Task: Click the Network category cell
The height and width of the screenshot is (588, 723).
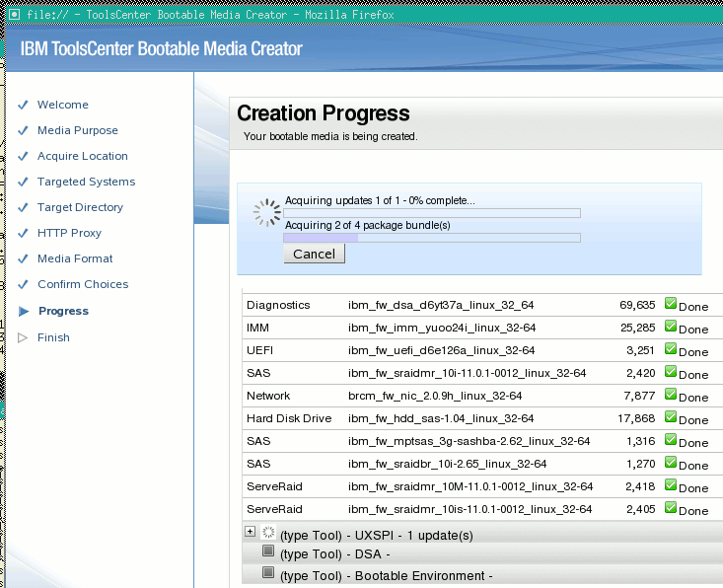Action: tap(268, 396)
